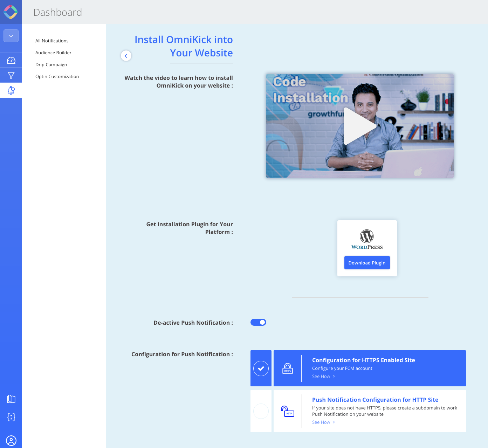
Task: Click See How link for HTTP site
Action: click(x=323, y=422)
